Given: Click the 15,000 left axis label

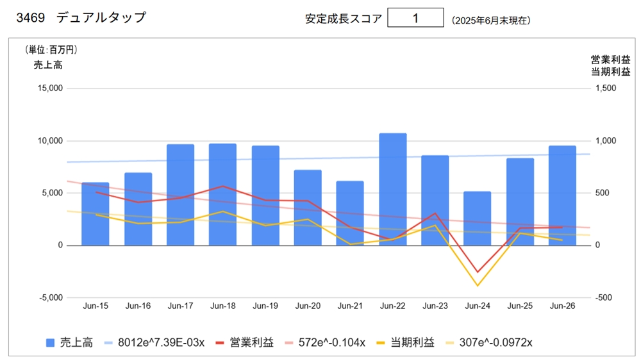Looking at the screenshot, I should (47, 88).
